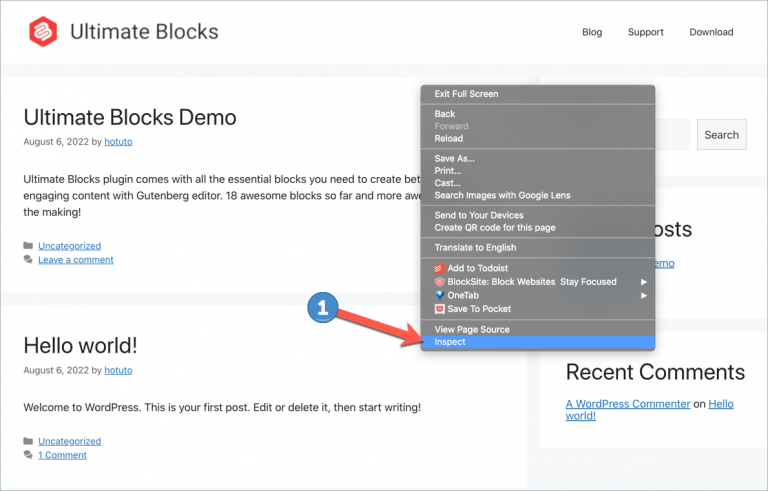Select Translate to English menu option
Screen dimensions: 768x491
475,248
